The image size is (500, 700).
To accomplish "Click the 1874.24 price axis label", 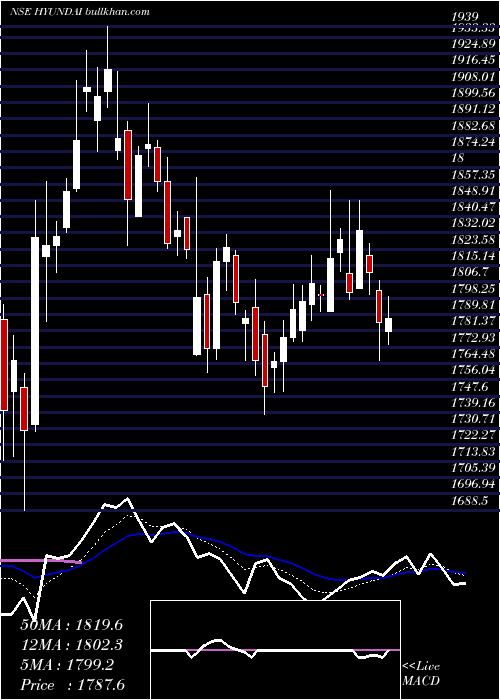I will tap(474, 142).
